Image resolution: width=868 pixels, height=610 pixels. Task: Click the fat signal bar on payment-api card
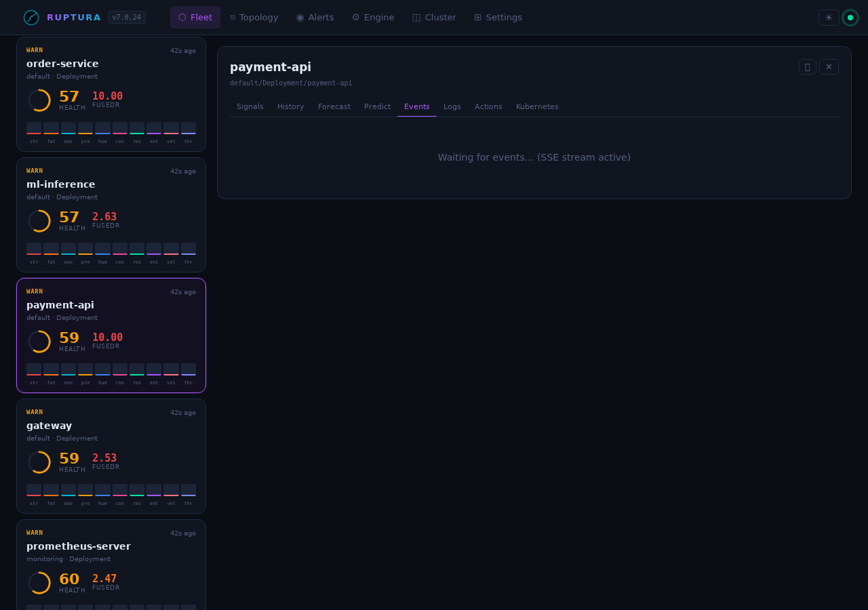coord(51,369)
